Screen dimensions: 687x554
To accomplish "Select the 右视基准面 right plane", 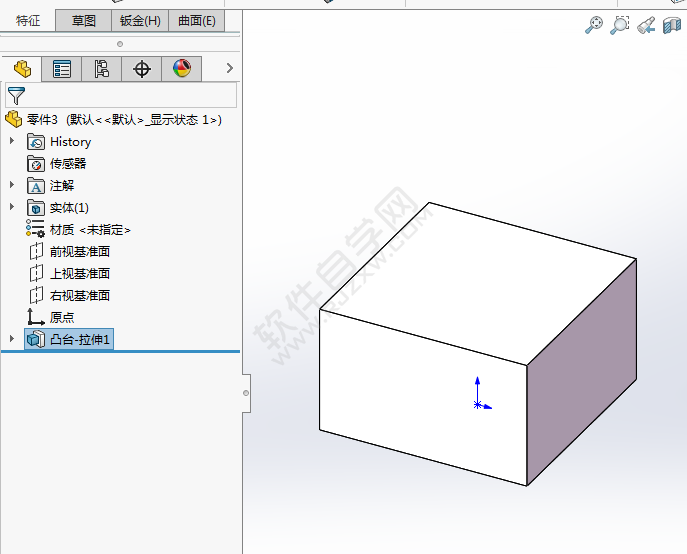I will coord(80,295).
